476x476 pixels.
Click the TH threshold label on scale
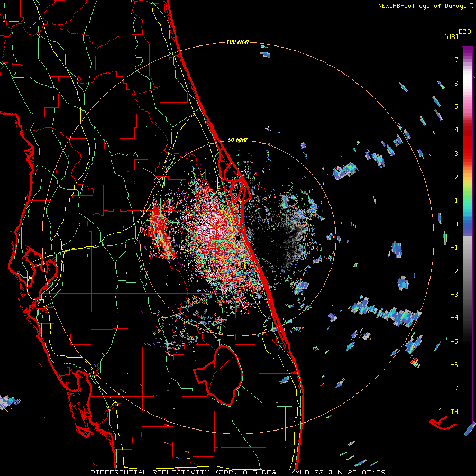tap(454, 412)
